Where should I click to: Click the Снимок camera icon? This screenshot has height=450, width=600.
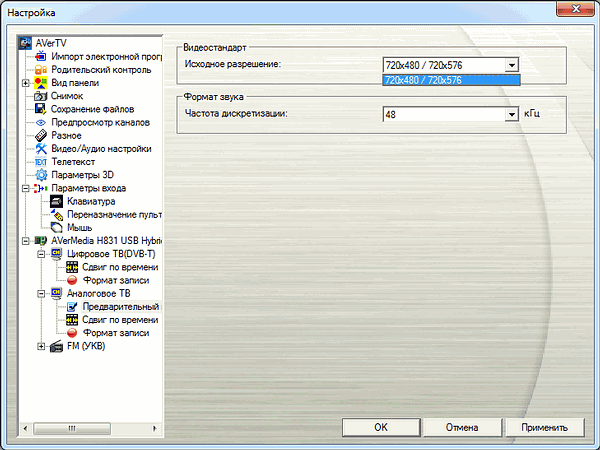[x=41, y=96]
